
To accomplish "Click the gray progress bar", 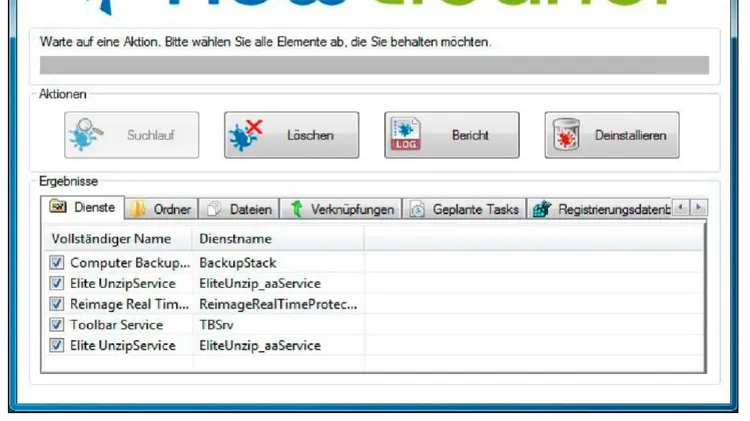I will pos(374,65).
